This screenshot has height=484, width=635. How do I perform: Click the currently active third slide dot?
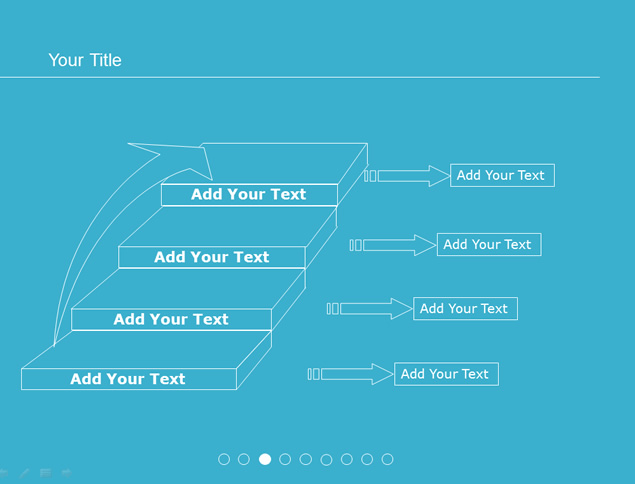(265, 459)
